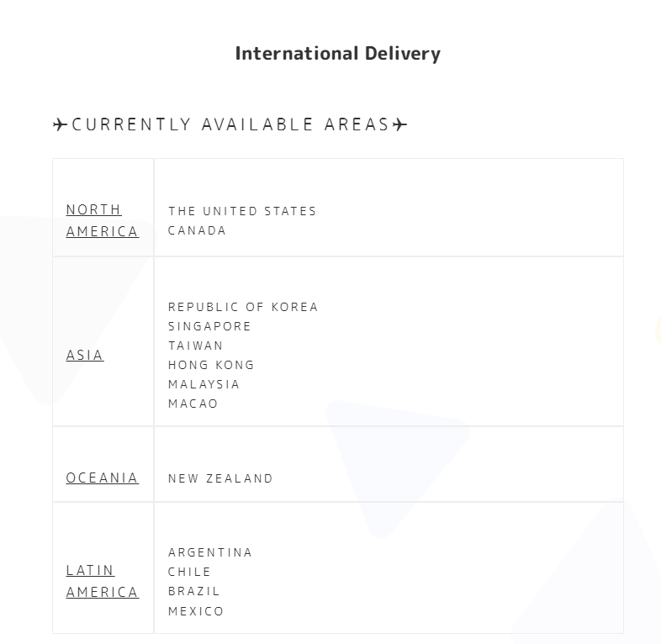Open the NORTH AMERICA region link
The width and height of the screenshot is (661, 644).
coord(103,220)
